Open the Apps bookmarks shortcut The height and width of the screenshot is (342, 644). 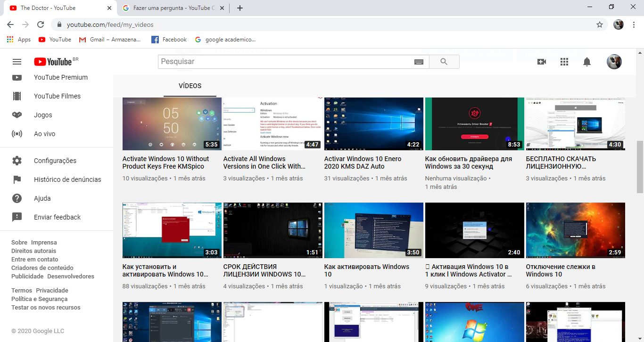[x=19, y=40]
